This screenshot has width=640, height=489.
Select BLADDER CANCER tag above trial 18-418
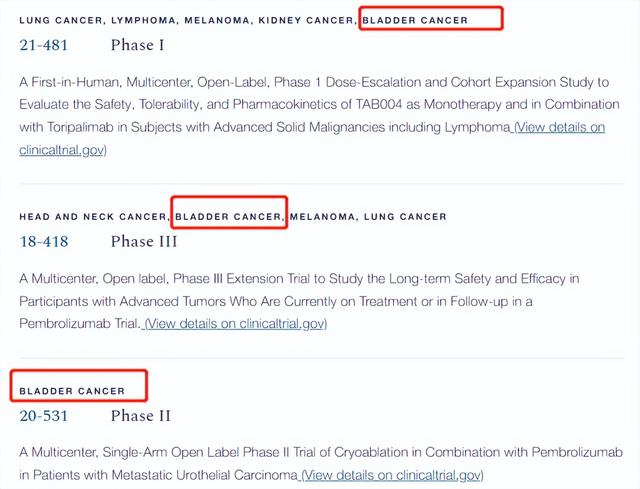pos(230,216)
